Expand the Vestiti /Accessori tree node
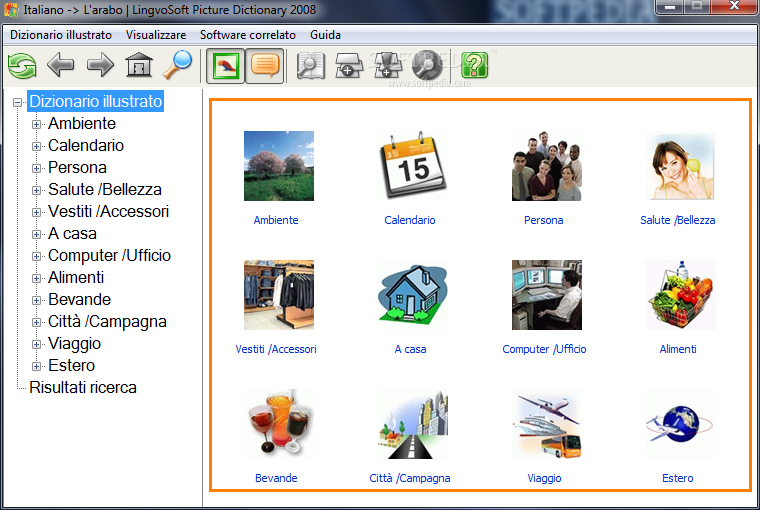Image resolution: width=760 pixels, height=510 pixels. [x=36, y=212]
